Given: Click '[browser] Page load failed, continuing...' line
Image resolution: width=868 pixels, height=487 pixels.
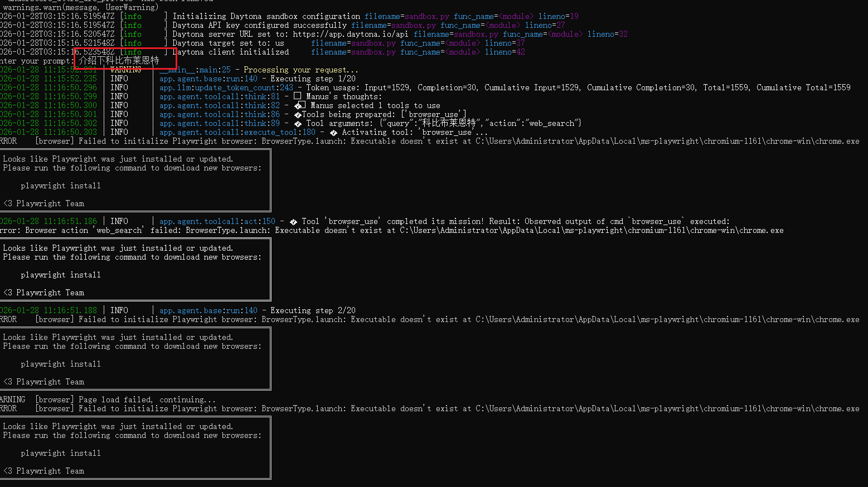Looking at the screenshot, I should pos(125,400).
